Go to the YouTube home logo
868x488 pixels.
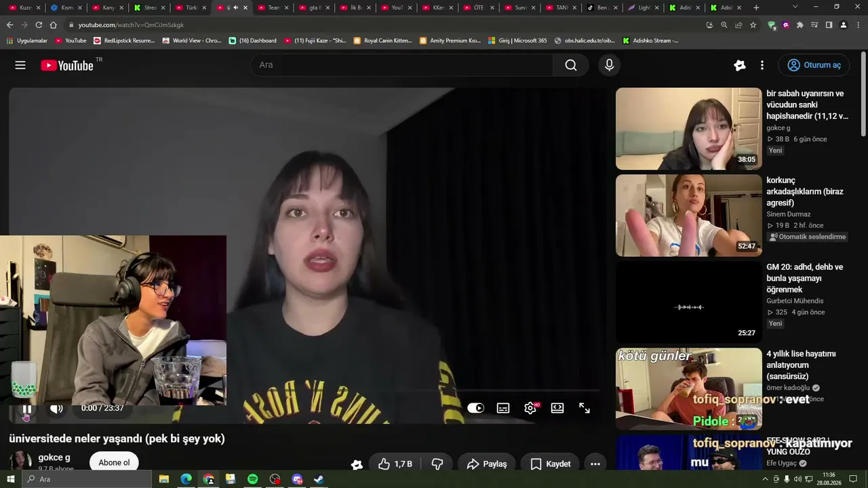click(67, 65)
